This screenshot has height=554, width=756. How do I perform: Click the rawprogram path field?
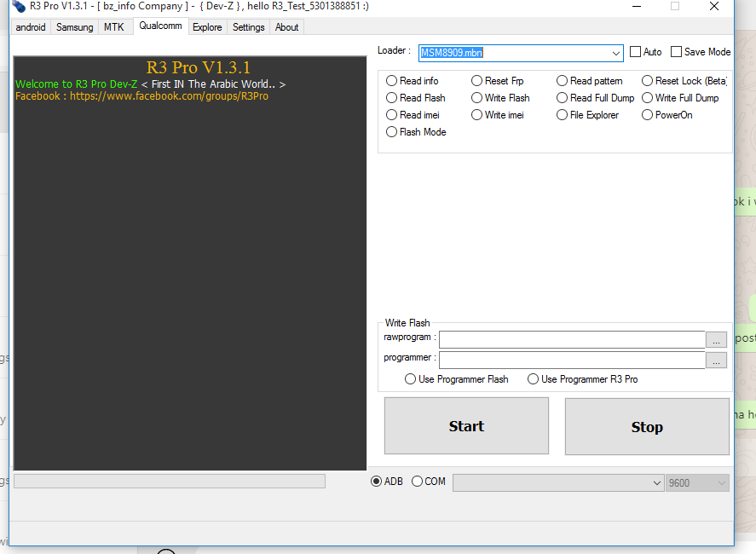point(572,339)
